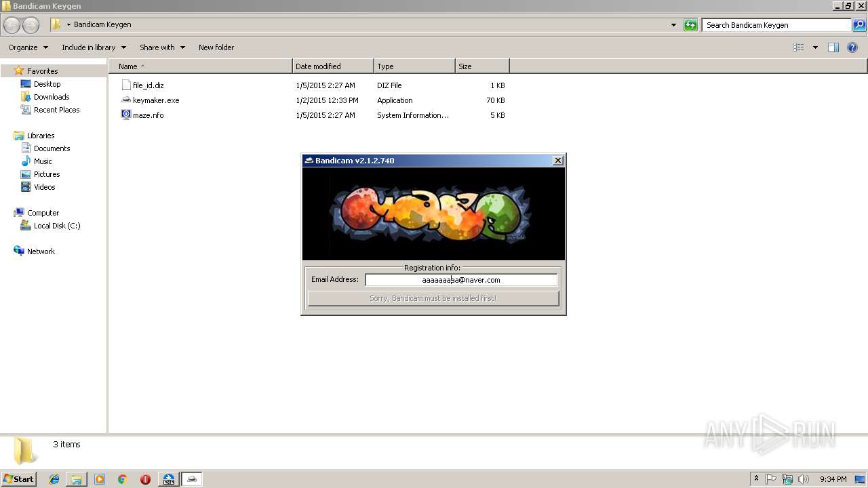
Task: Select Computer in the navigation pane
Action: tap(43, 213)
